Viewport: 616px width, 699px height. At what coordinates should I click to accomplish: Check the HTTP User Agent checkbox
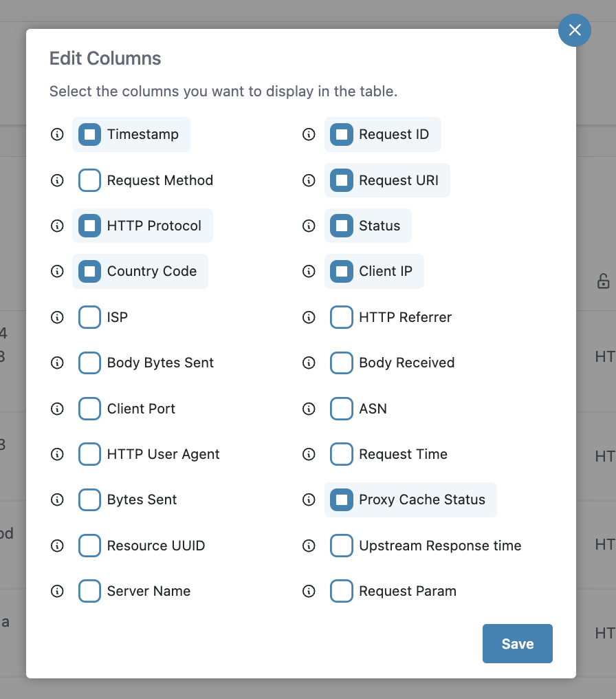tap(89, 454)
